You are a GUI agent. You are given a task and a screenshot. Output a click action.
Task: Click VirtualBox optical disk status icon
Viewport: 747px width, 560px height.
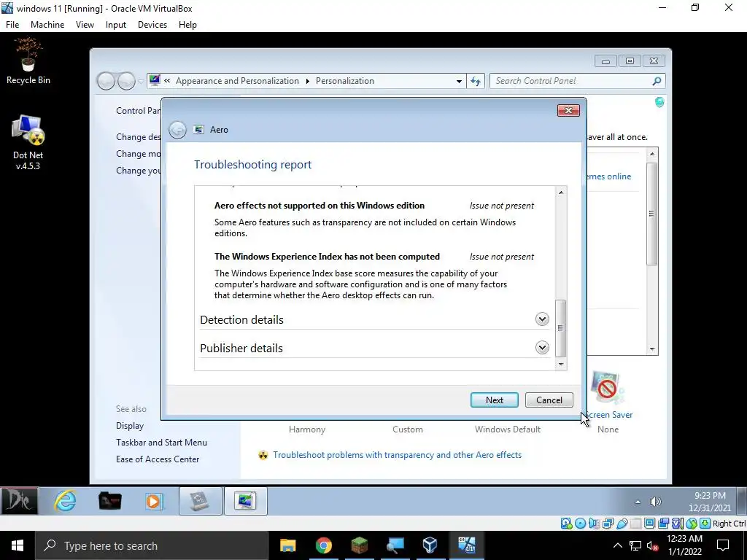(x=580, y=524)
